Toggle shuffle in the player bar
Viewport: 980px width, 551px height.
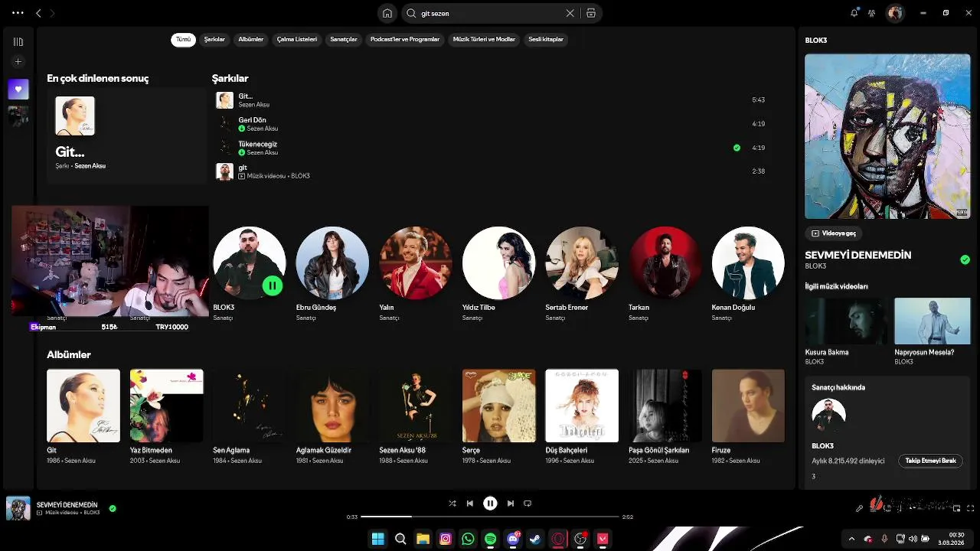[452, 504]
